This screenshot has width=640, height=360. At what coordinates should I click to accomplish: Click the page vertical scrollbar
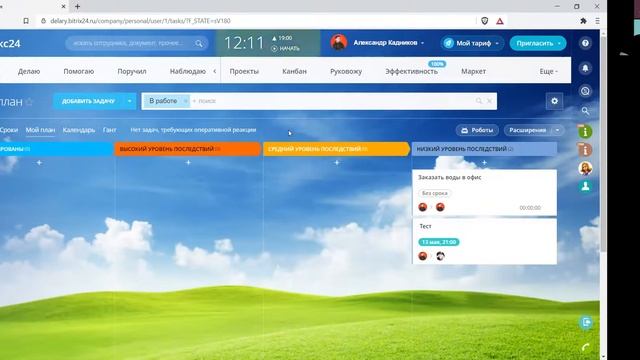pyautogui.click(x=603, y=143)
